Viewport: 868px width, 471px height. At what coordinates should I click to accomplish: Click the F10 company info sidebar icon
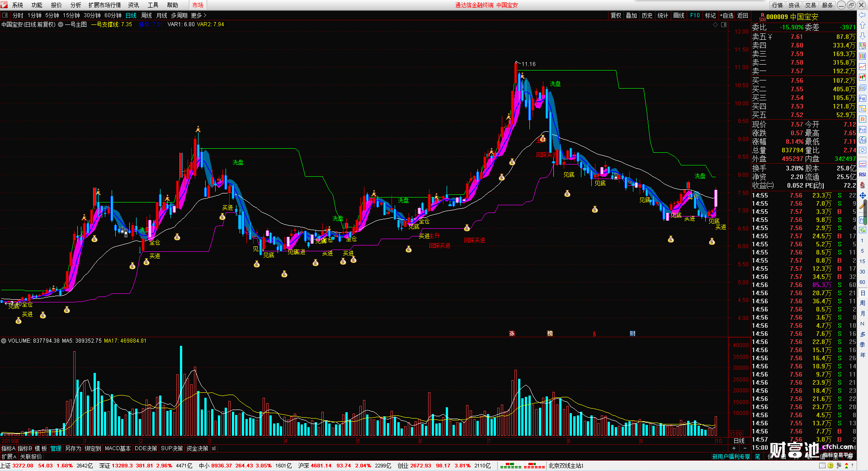(863, 98)
